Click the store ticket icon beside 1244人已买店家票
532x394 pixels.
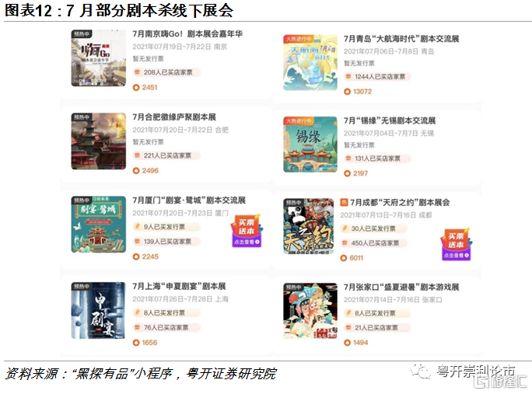(348, 77)
